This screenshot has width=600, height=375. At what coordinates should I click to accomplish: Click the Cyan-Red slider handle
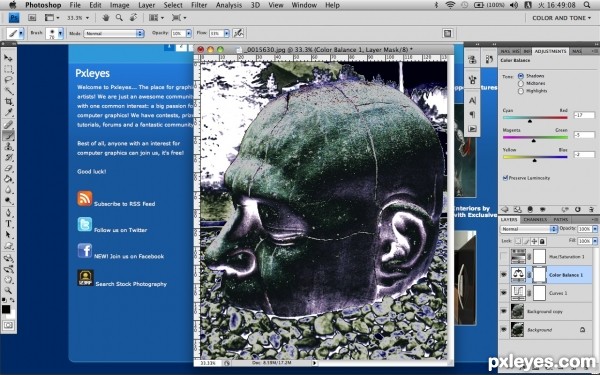(x=530, y=121)
